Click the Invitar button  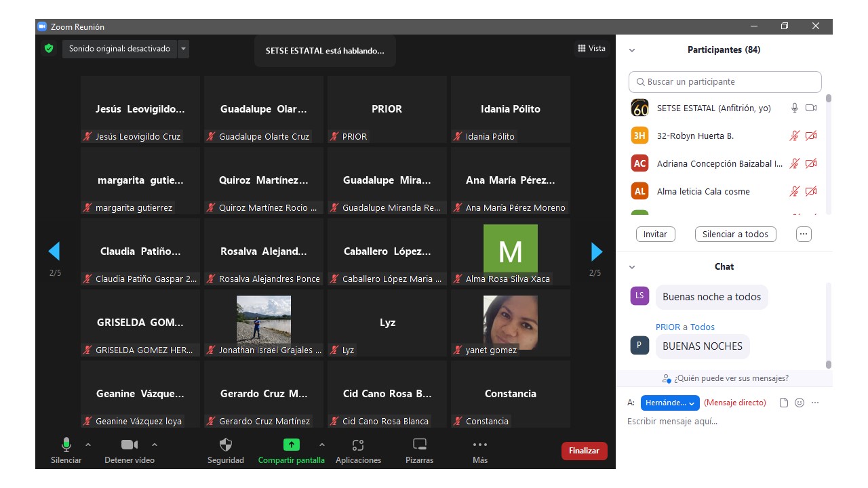(655, 235)
